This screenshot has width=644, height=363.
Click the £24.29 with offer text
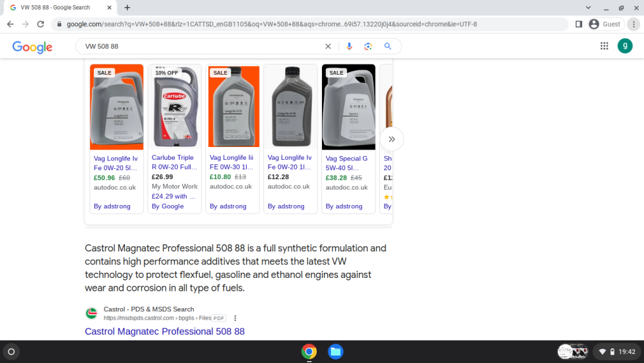point(174,197)
